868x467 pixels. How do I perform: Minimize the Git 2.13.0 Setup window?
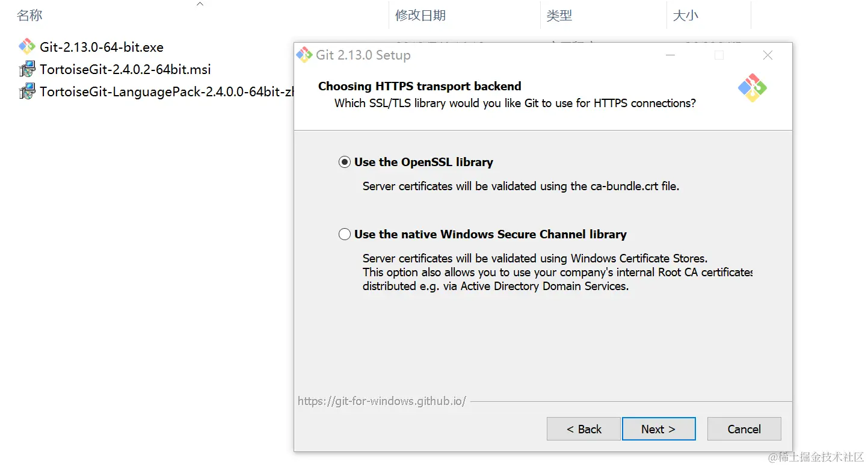click(x=671, y=55)
